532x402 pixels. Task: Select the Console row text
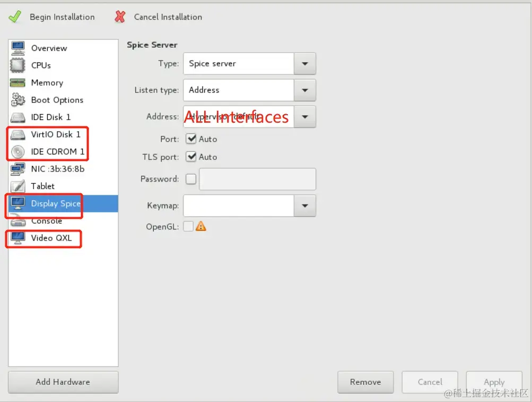47,221
